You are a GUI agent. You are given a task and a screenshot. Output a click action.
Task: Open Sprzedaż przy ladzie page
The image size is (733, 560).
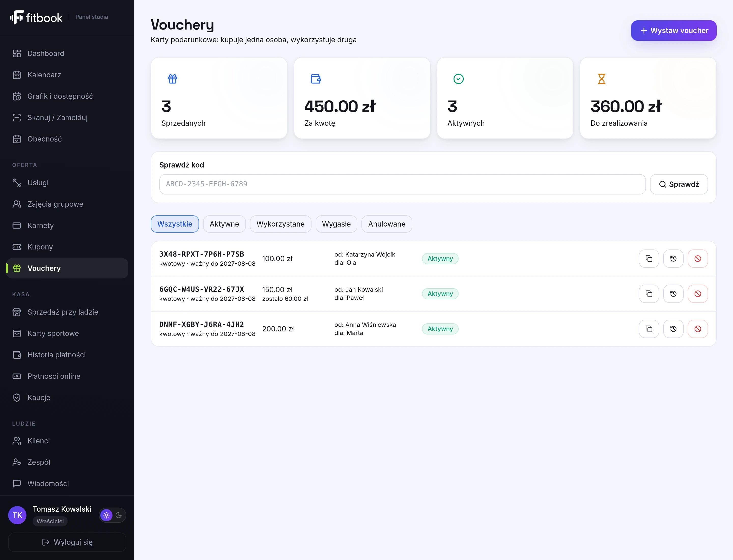point(67,312)
